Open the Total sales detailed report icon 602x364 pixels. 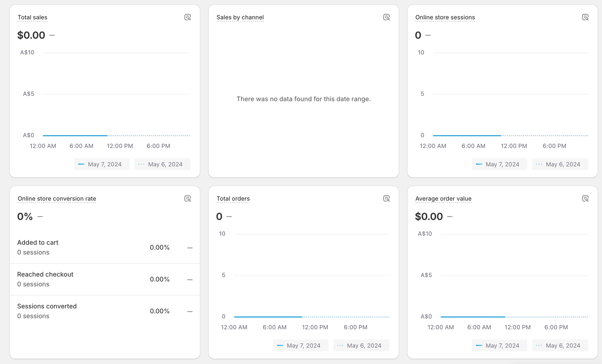187,17
